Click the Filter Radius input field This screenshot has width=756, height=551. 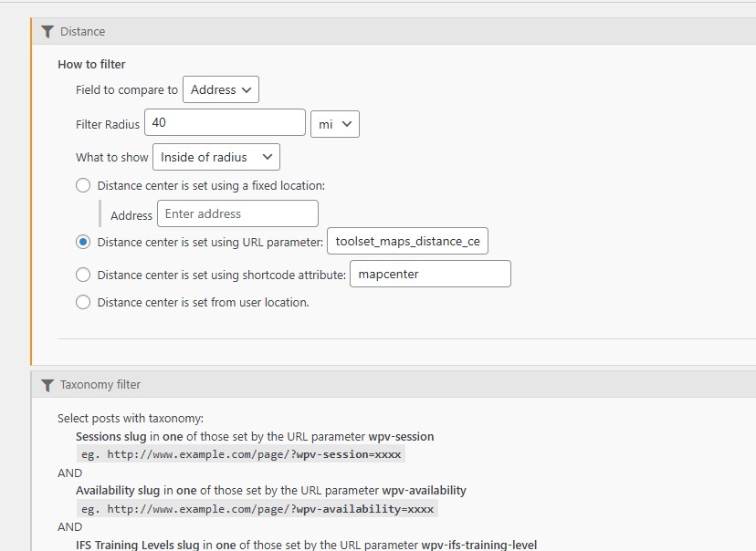click(225, 123)
